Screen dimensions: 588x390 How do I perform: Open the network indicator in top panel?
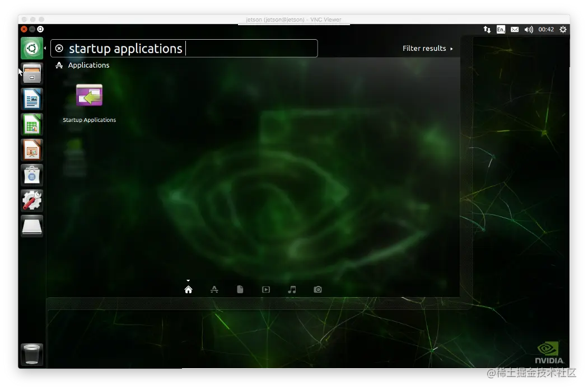[487, 29]
